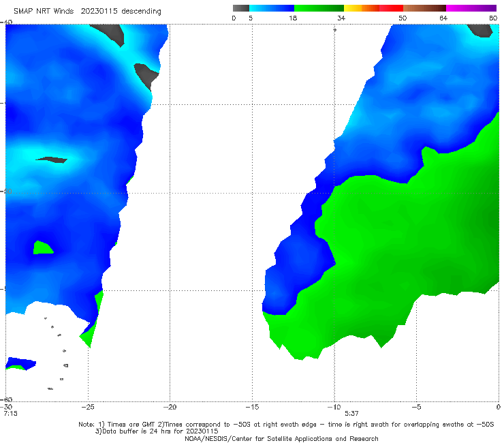Viewport: 504px width, 443px height.
Task: Click the color bar label '80'
Action: click(x=493, y=18)
